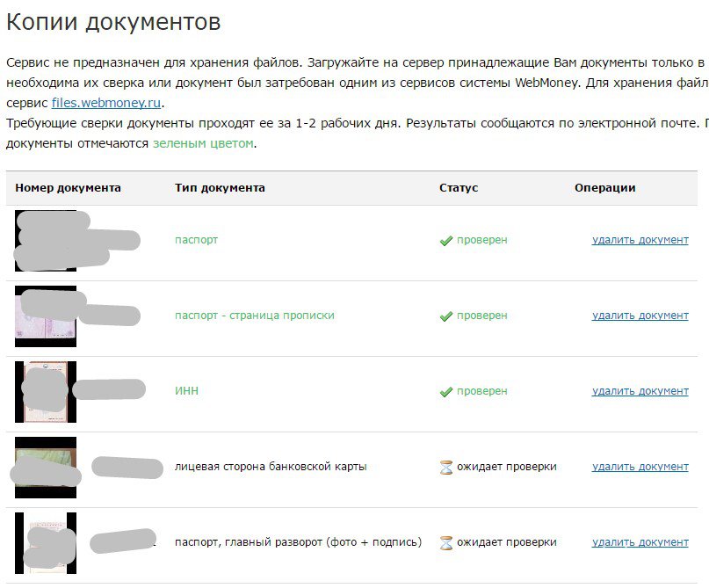Click the green checkmark in the паспорт row

(x=445, y=241)
